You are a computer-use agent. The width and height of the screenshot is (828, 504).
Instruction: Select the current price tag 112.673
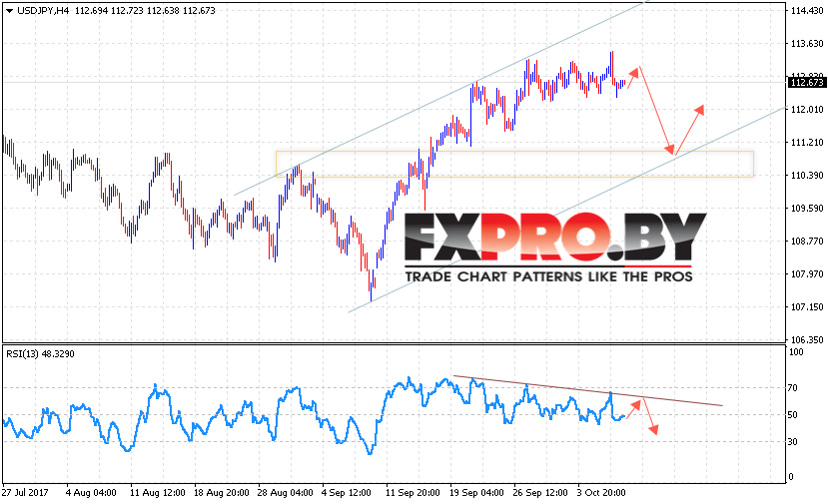point(807,82)
